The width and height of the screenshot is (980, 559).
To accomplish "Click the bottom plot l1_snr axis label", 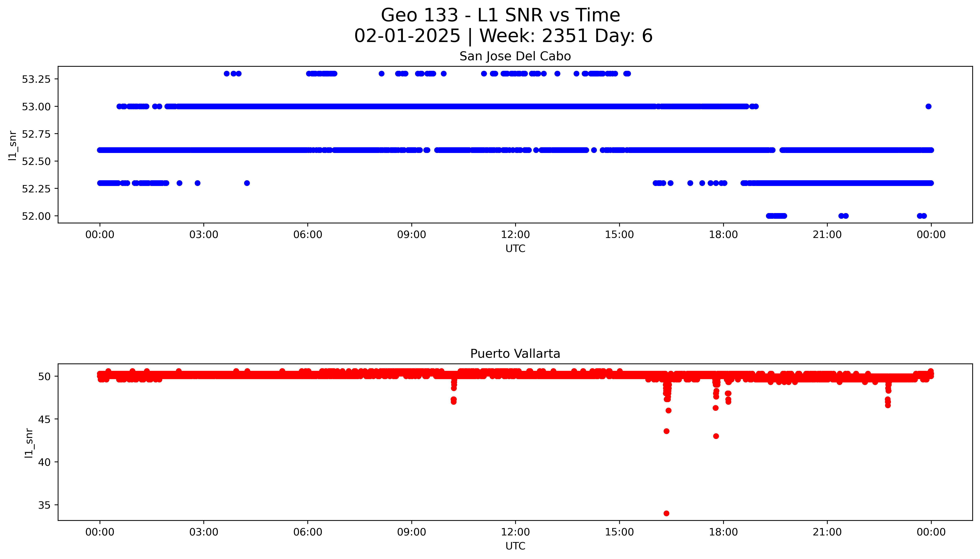I will click(29, 443).
